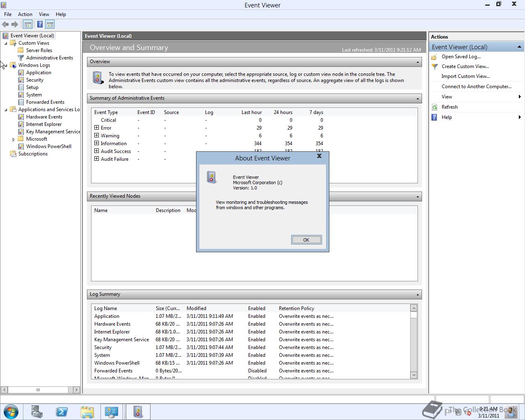
Task: Toggle the show/hide console tree toolbar icon
Action: (x=27, y=25)
